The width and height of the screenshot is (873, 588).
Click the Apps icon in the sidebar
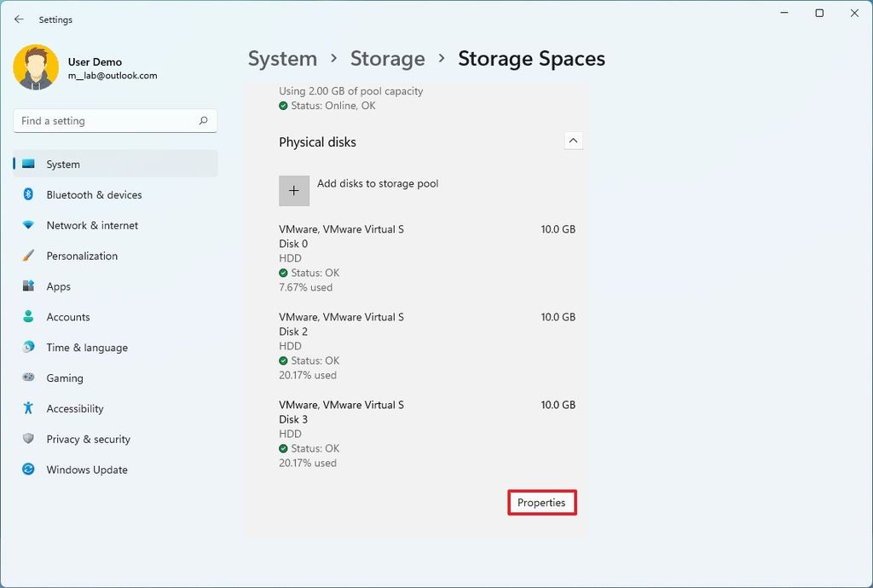26,286
